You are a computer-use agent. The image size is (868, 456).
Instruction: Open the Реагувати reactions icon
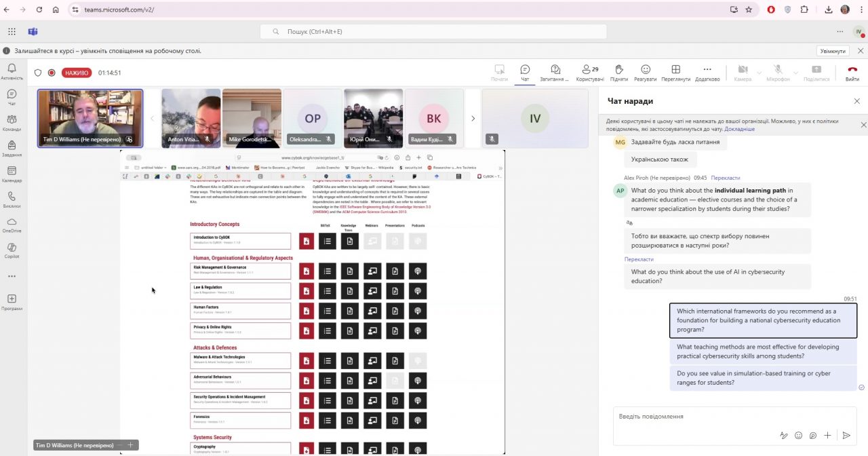click(x=645, y=73)
